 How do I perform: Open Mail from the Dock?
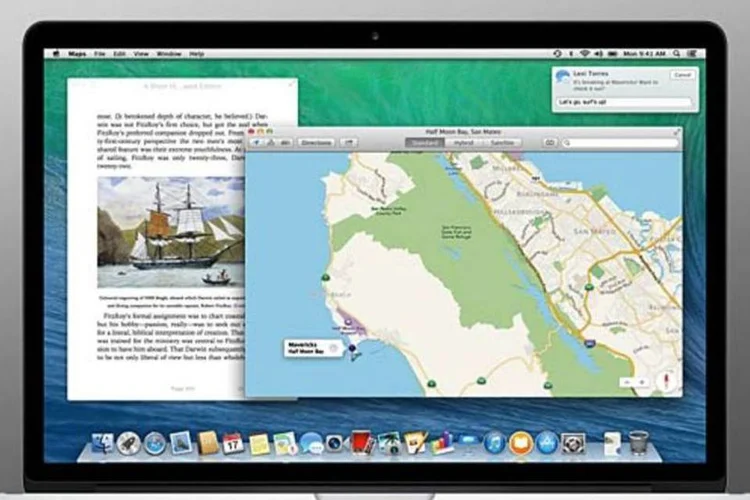tap(181, 443)
